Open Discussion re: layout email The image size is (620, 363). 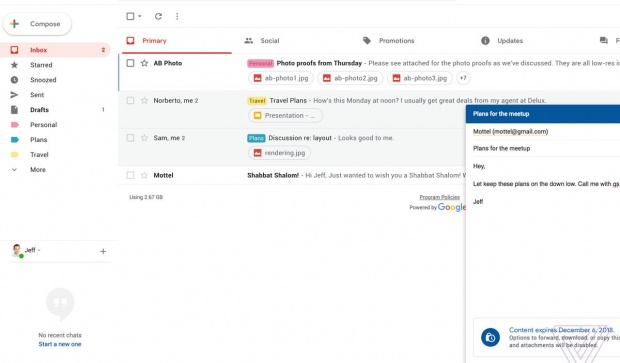coord(300,138)
